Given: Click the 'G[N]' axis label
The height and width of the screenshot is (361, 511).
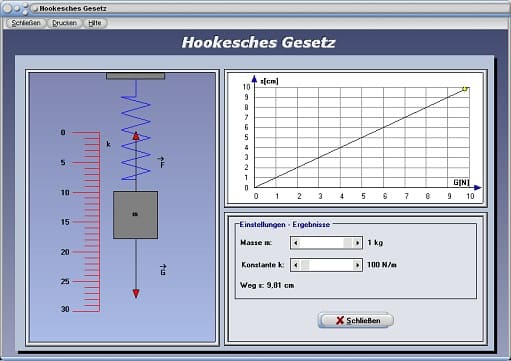Looking at the screenshot, I should coord(461,182).
